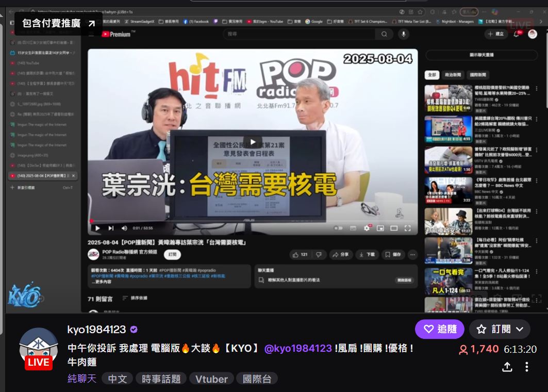The width and height of the screenshot is (548, 392).
Task: Open YouTube account avatar menu
Action: (532, 34)
